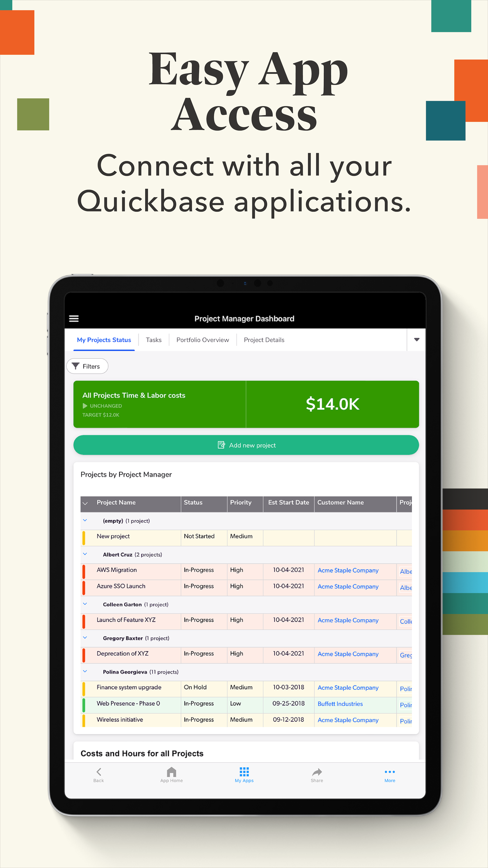Click 'Projects by Project Manager' heading

point(126,474)
